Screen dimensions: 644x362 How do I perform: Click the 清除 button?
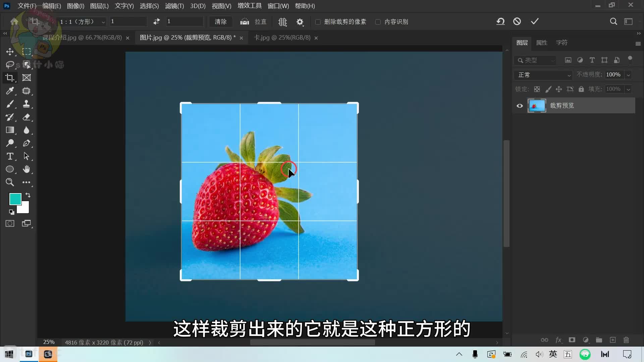click(220, 22)
